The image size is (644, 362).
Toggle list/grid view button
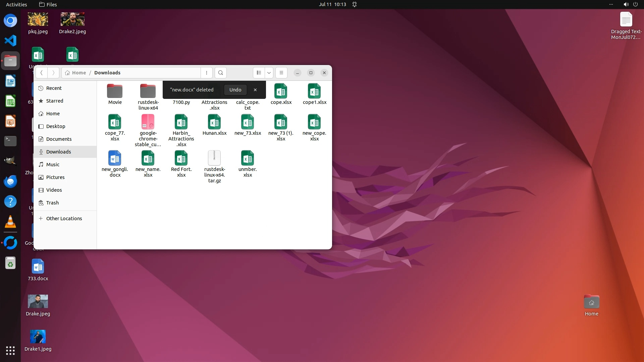pyautogui.click(x=259, y=73)
